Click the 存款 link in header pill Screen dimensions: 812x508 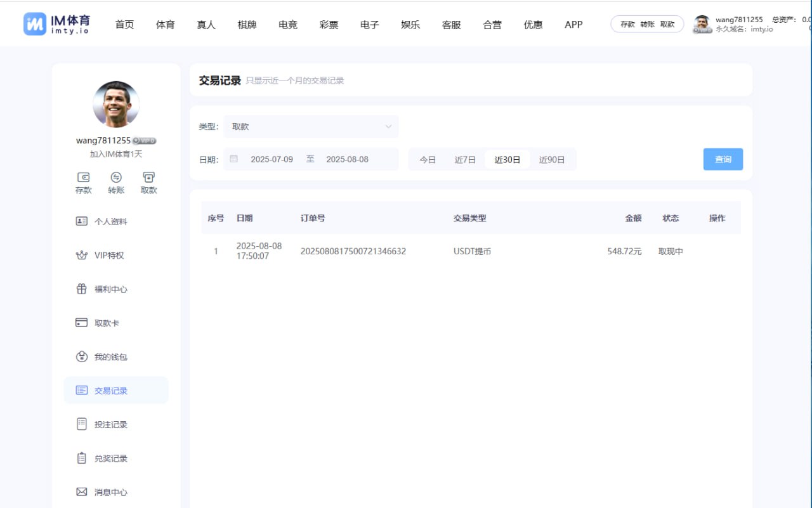[627, 25]
